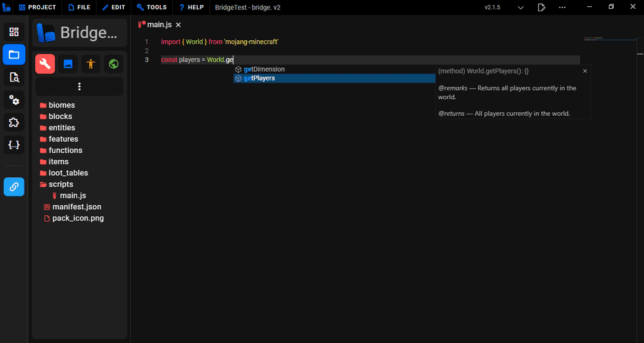Switch to the skin pack person icon
The height and width of the screenshot is (343, 644).
[91, 63]
